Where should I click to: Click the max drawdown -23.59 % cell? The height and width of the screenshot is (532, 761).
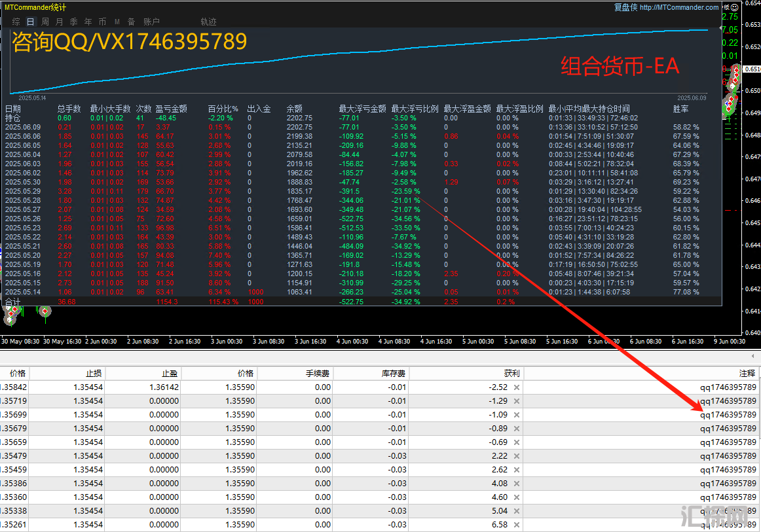point(406,191)
